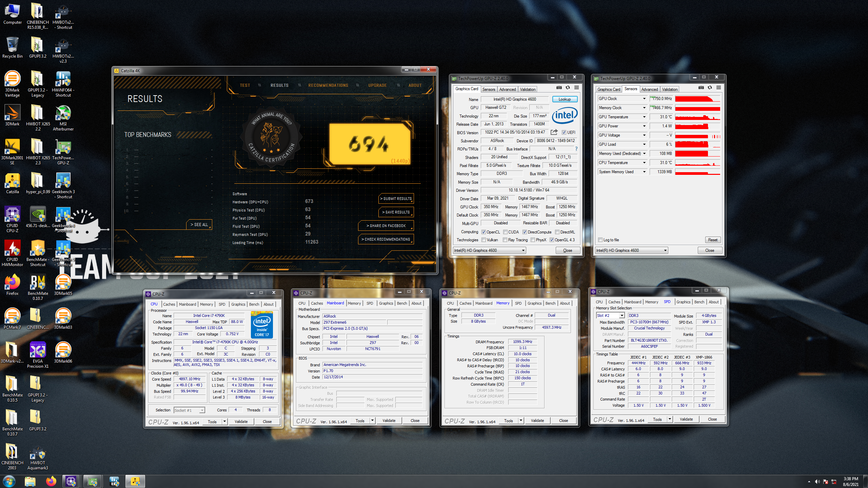Click Reset in GPU-Z Sensors window
Image resolution: width=868 pixels, height=488 pixels.
point(713,240)
